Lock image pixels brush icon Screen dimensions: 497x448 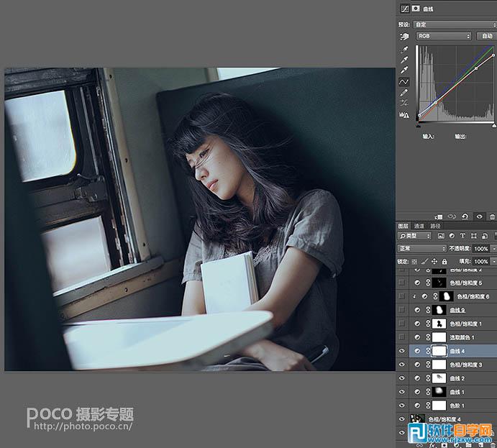coord(424,261)
